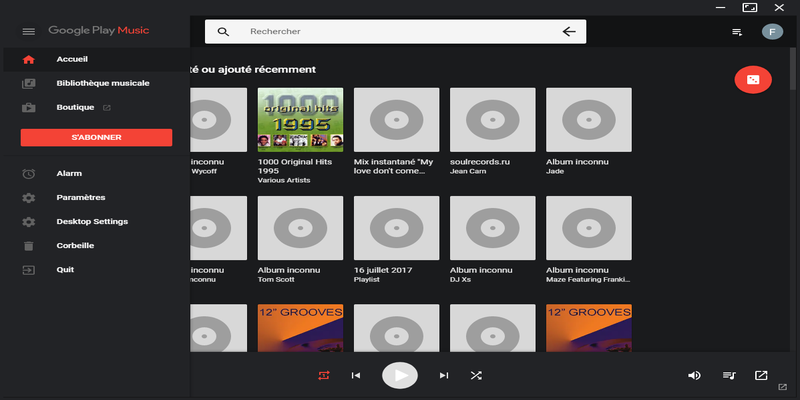Click the red I'm feeling lucky dice button
This screenshot has height=400, width=800.
pyautogui.click(x=753, y=80)
